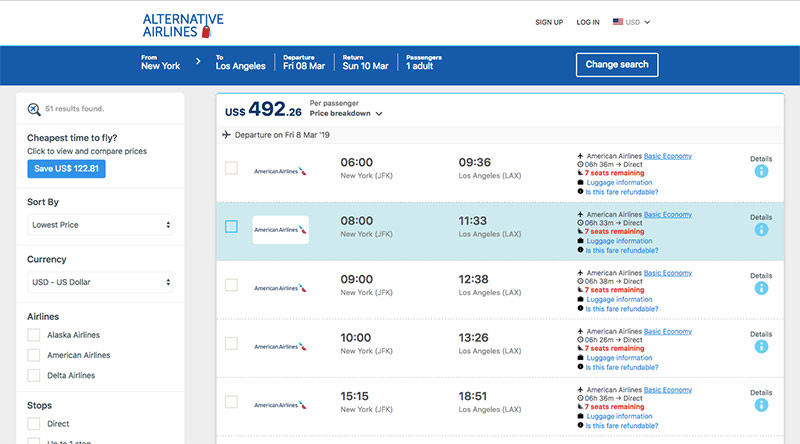Click the US$ 492.26 price

(263, 109)
